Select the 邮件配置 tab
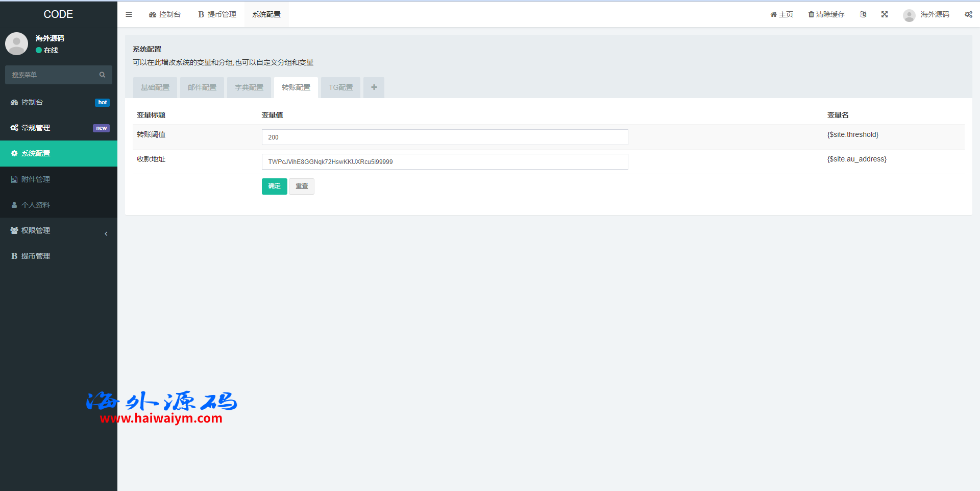This screenshot has height=491, width=980. coord(202,87)
